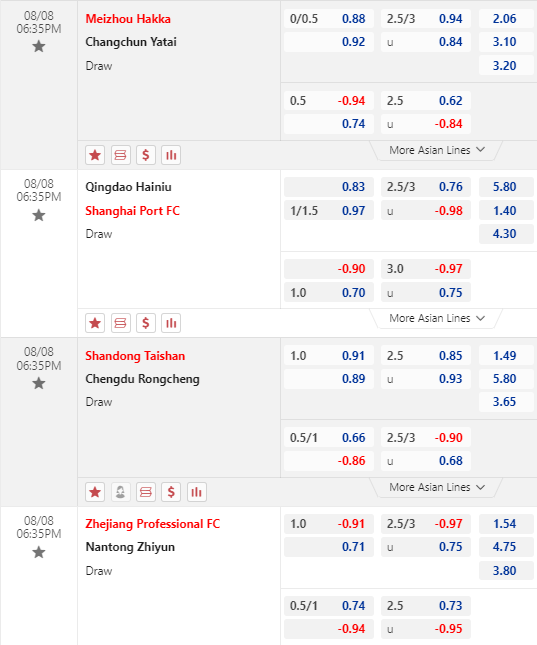This screenshot has height=645, width=537.
Task: Open dollar sign icon for Meizhou Hakka match
Action: click(146, 155)
